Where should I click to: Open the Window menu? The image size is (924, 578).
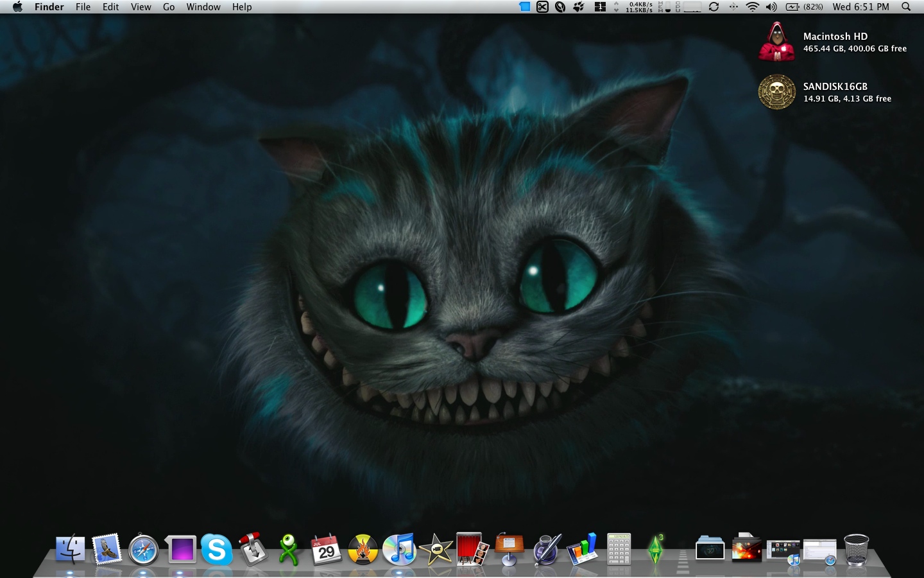click(x=203, y=7)
